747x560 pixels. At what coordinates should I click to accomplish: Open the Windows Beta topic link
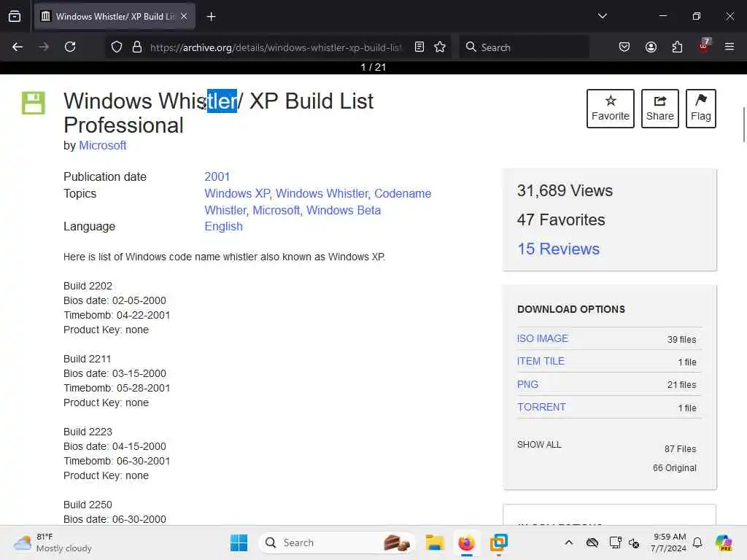pos(344,210)
